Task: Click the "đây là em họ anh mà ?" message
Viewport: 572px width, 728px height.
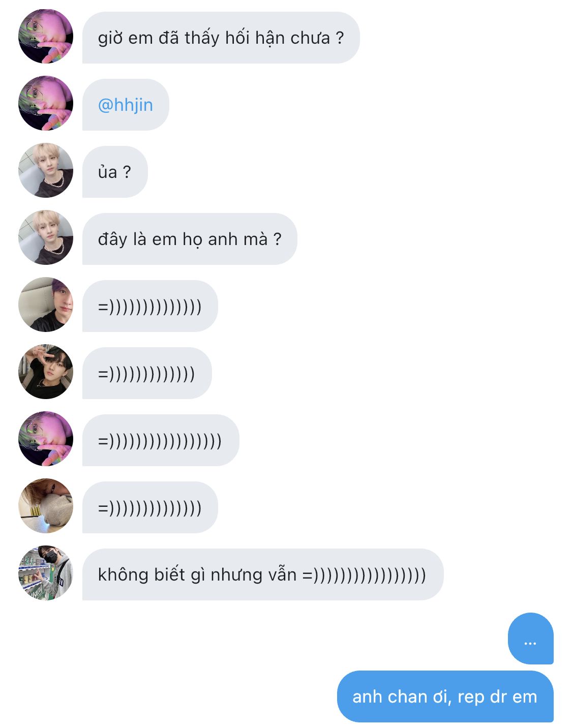Action: click(x=190, y=239)
